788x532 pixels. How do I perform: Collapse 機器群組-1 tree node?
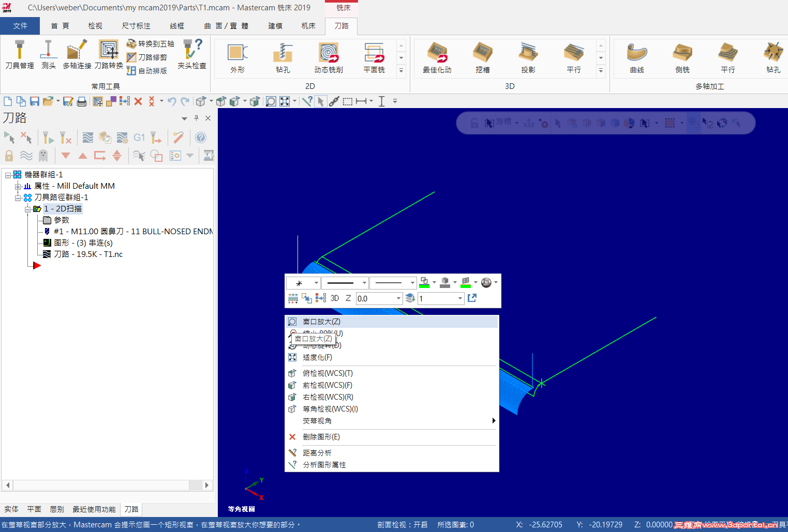[8, 175]
